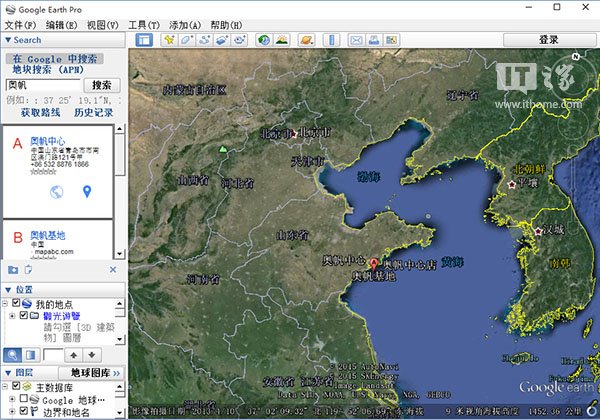Expand the 观光游览 tree node
The height and width of the screenshot is (420, 600).
click(x=12, y=316)
